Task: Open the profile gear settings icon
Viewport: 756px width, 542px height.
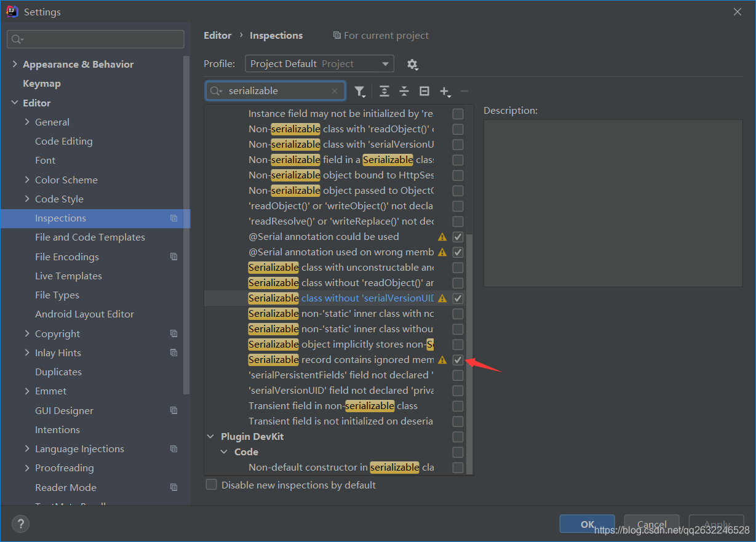Action: pos(412,64)
